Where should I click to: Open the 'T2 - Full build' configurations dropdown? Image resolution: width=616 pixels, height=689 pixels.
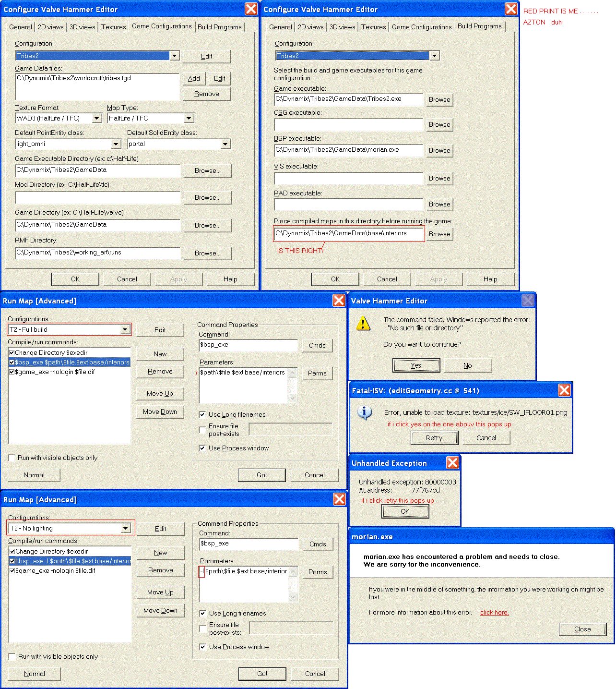(x=125, y=329)
